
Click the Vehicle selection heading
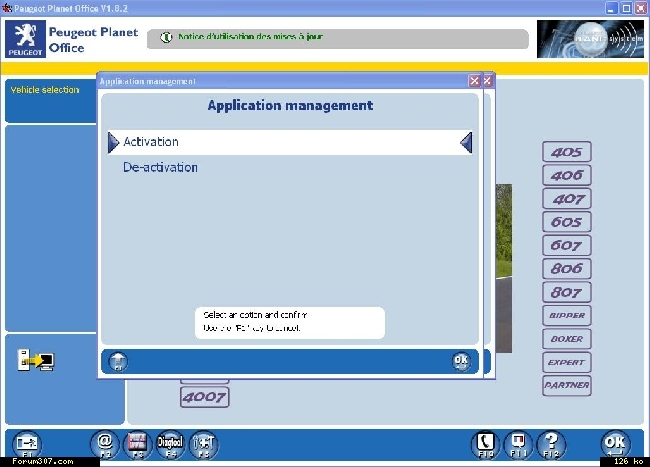click(x=45, y=90)
